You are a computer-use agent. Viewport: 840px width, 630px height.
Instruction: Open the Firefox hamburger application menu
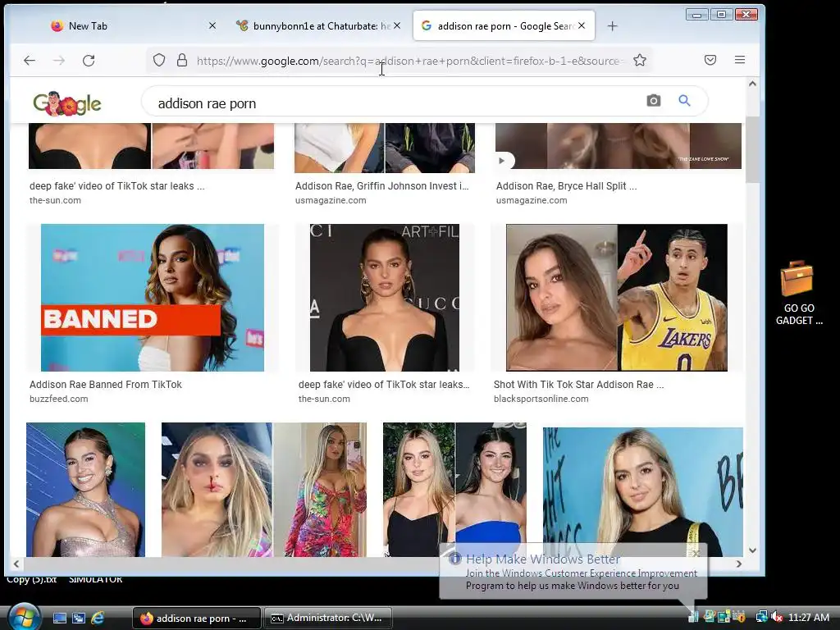[740, 60]
